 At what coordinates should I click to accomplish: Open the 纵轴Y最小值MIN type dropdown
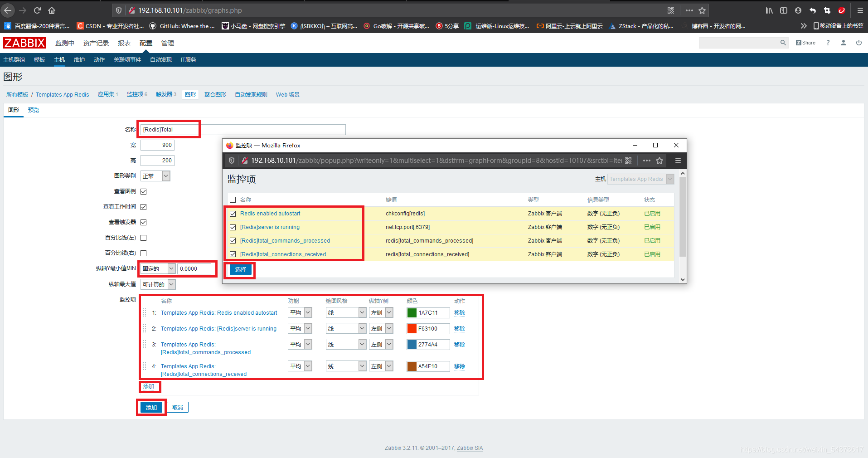158,268
